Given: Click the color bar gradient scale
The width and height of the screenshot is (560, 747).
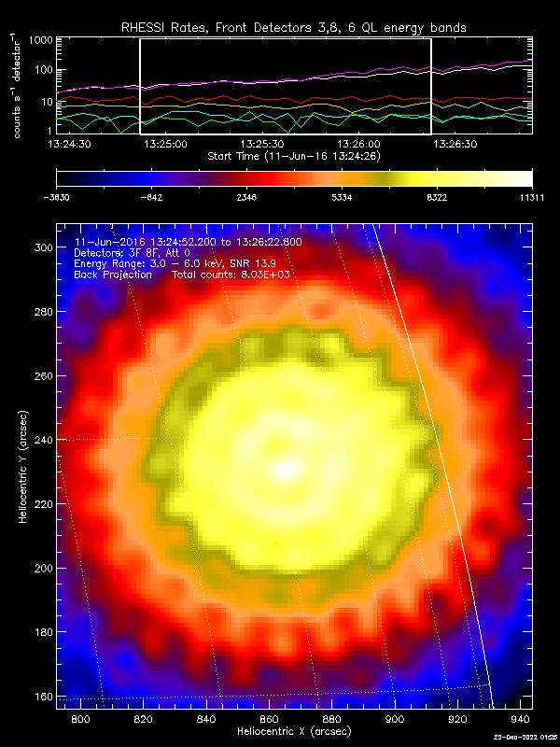Looking at the screenshot, I should (294, 178).
